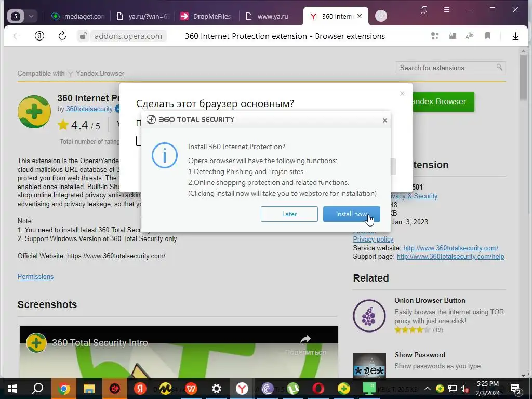
Task: Open the Show Password extension
Action: pos(420,355)
